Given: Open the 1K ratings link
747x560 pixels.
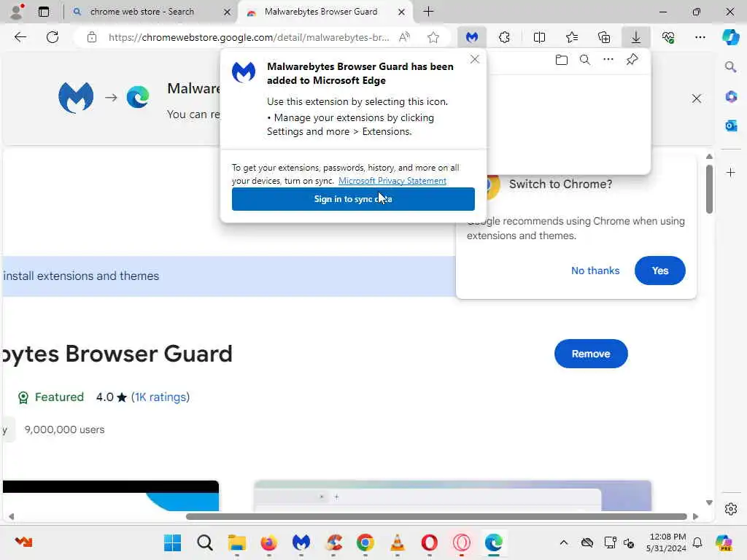Looking at the screenshot, I should pos(160,397).
